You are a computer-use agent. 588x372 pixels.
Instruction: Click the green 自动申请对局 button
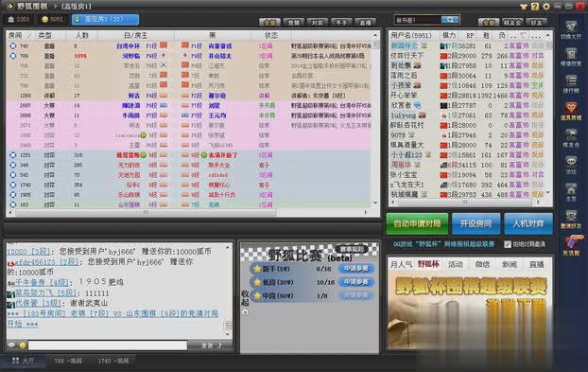(417, 223)
